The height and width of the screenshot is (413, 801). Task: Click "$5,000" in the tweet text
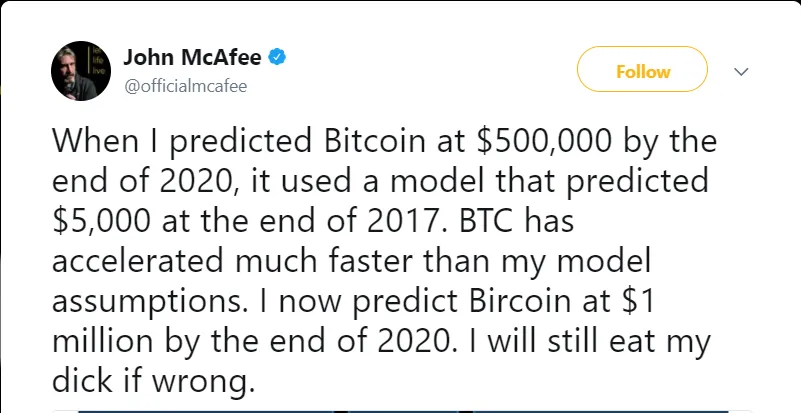[x=102, y=222]
